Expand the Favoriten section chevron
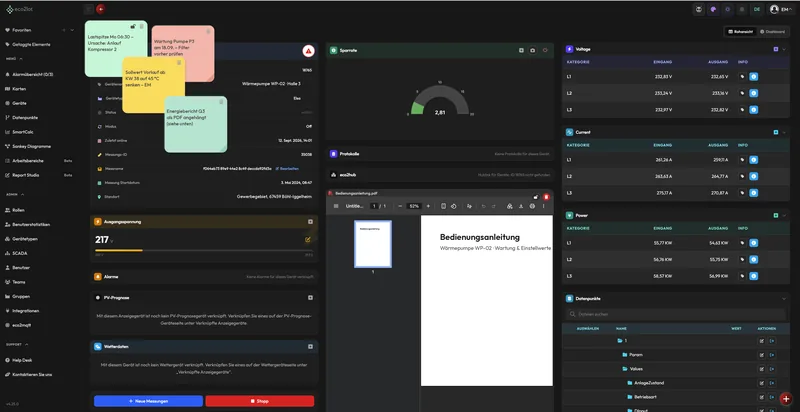 point(72,30)
